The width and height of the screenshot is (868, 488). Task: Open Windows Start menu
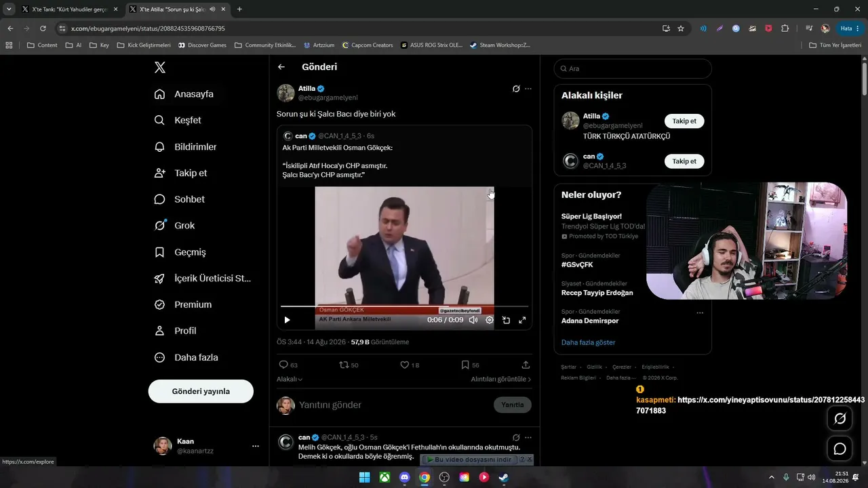tap(364, 477)
